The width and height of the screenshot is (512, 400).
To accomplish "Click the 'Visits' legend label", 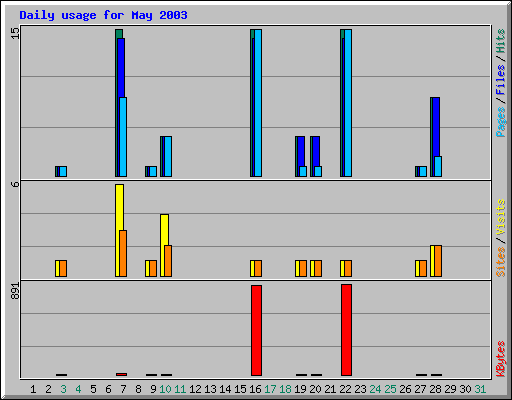I will click(500, 217).
